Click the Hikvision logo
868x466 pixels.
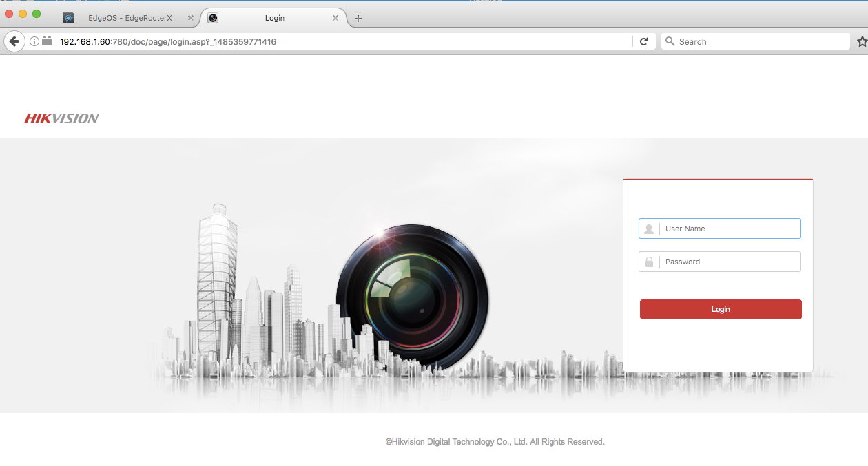(x=61, y=118)
